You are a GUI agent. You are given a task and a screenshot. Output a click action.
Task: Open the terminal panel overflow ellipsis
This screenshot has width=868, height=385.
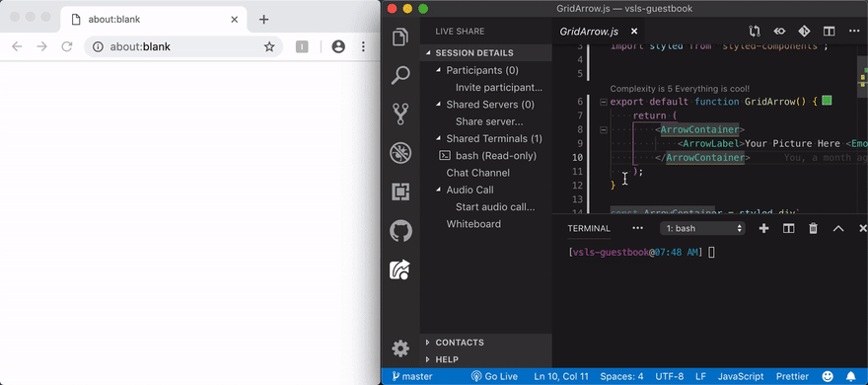tap(638, 228)
